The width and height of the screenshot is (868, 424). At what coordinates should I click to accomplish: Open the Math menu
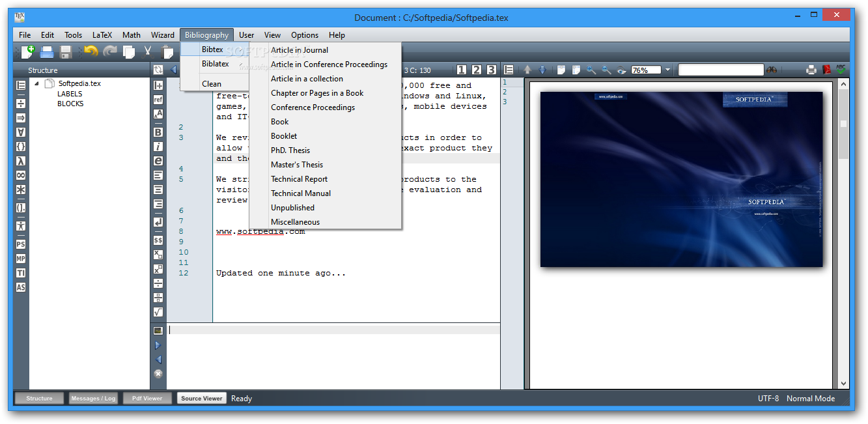pyautogui.click(x=132, y=35)
